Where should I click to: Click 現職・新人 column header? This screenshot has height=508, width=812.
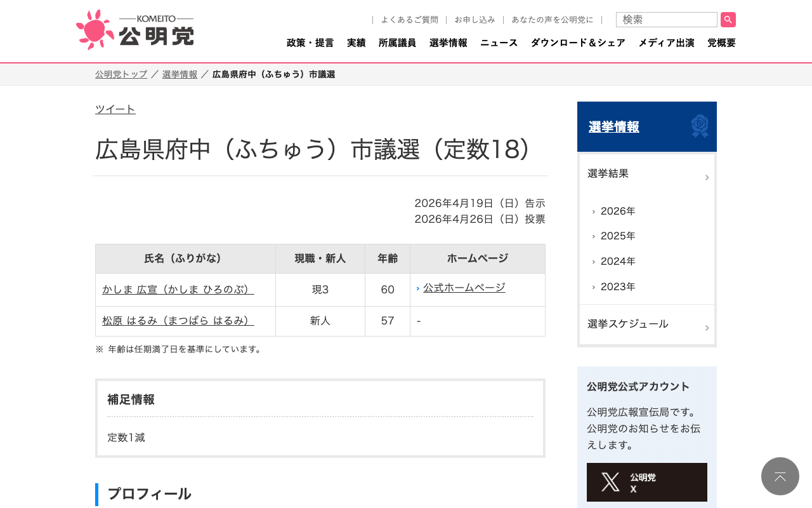click(320, 258)
